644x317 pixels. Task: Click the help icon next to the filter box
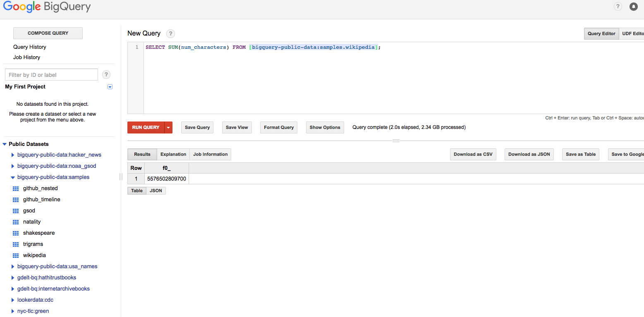pyautogui.click(x=106, y=75)
